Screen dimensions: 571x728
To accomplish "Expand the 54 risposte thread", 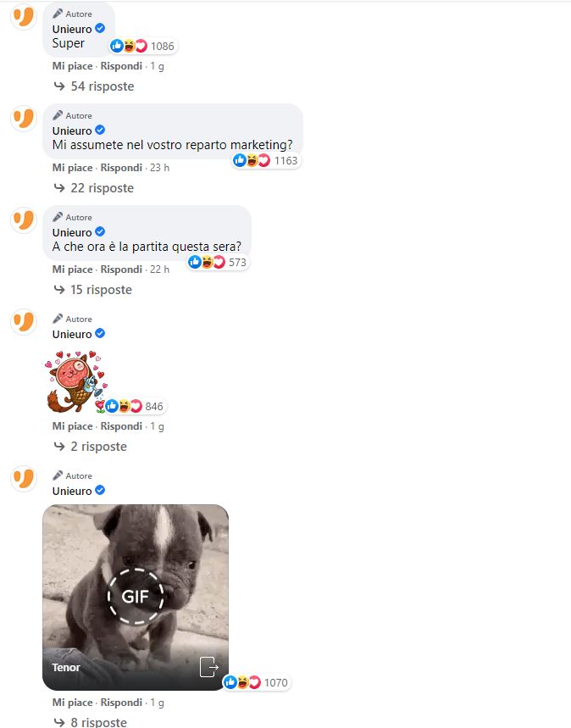I will click(94, 86).
